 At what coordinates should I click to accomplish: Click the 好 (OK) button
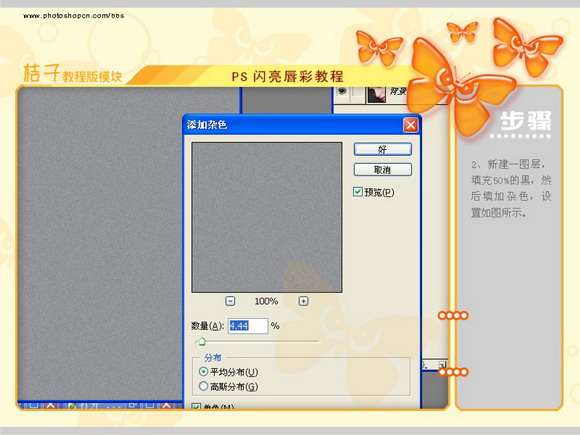(x=382, y=149)
